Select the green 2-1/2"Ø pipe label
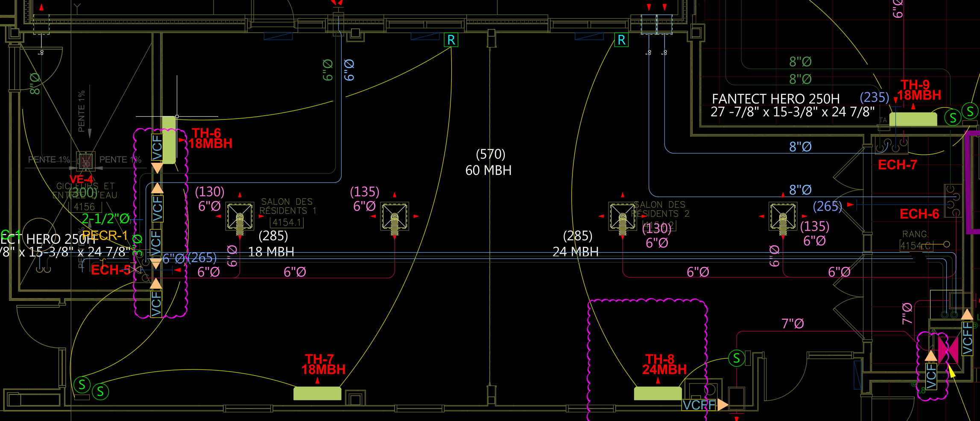Screen dimensions: 980x421 pos(105,219)
